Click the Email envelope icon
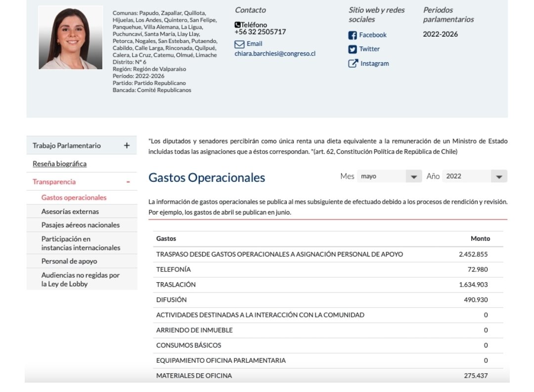The height and width of the screenshot is (392, 534). (x=239, y=44)
